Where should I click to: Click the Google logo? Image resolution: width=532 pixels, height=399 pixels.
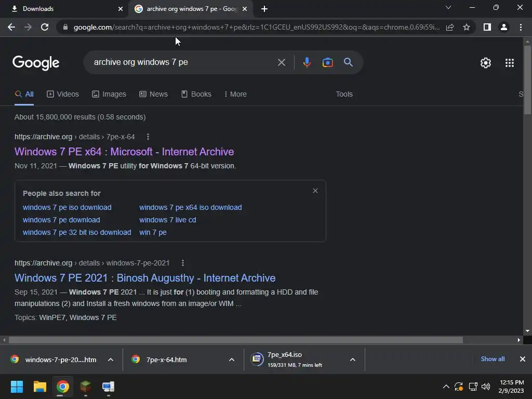[36, 63]
